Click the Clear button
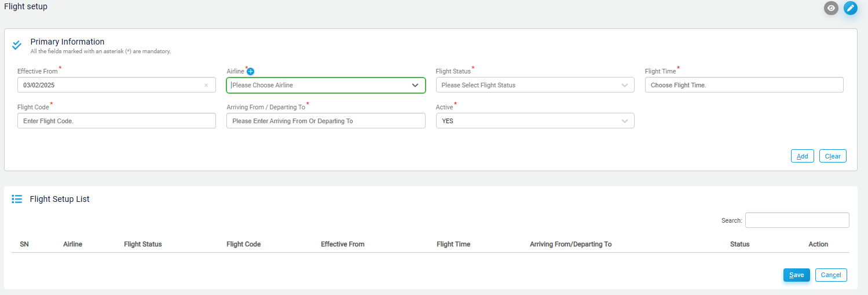Screen dimensions: 868x295 [833, 156]
